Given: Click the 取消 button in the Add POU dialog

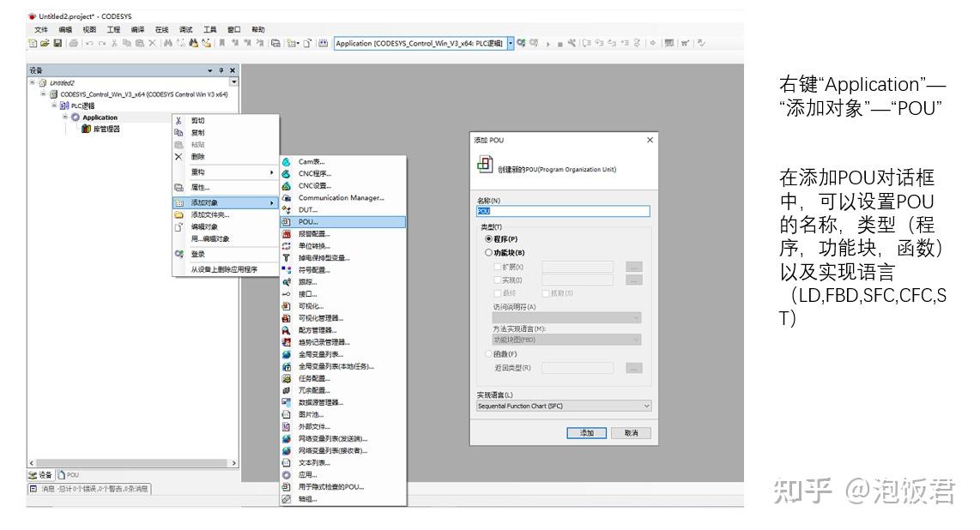Looking at the screenshot, I should click(x=632, y=431).
